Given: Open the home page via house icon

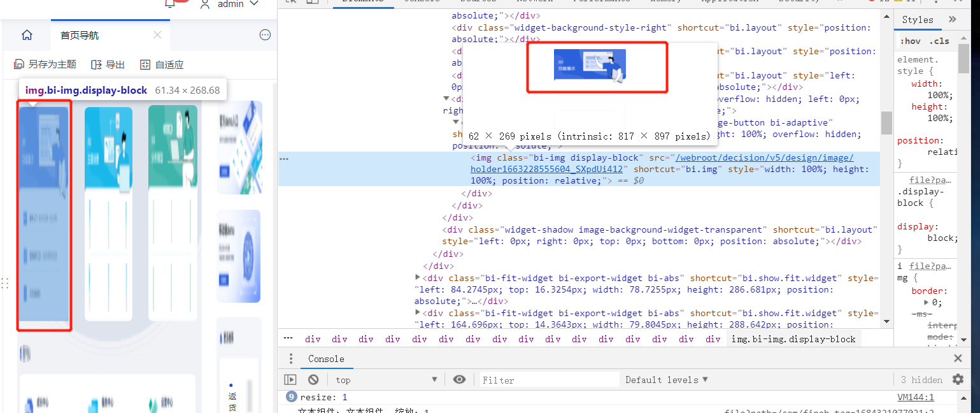Looking at the screenshot, I should click(27, 35).
